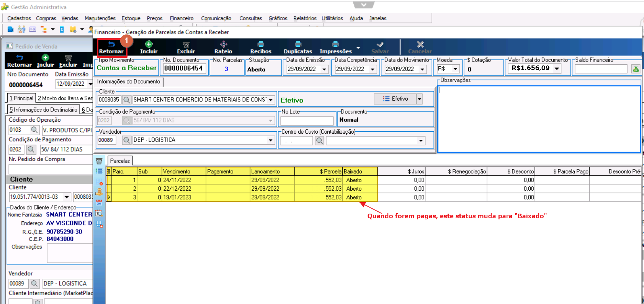Click the green Incluir icon in Financeiro toolbar
The height and width of the screenshot is (304, 644).
(149, 44)
